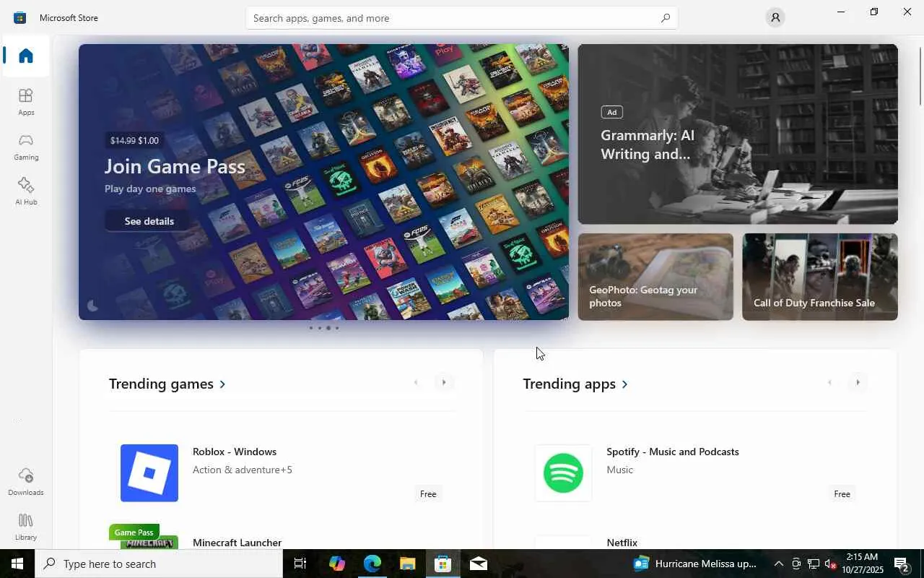Click the Free button for Roblox

tap(428, 494)
